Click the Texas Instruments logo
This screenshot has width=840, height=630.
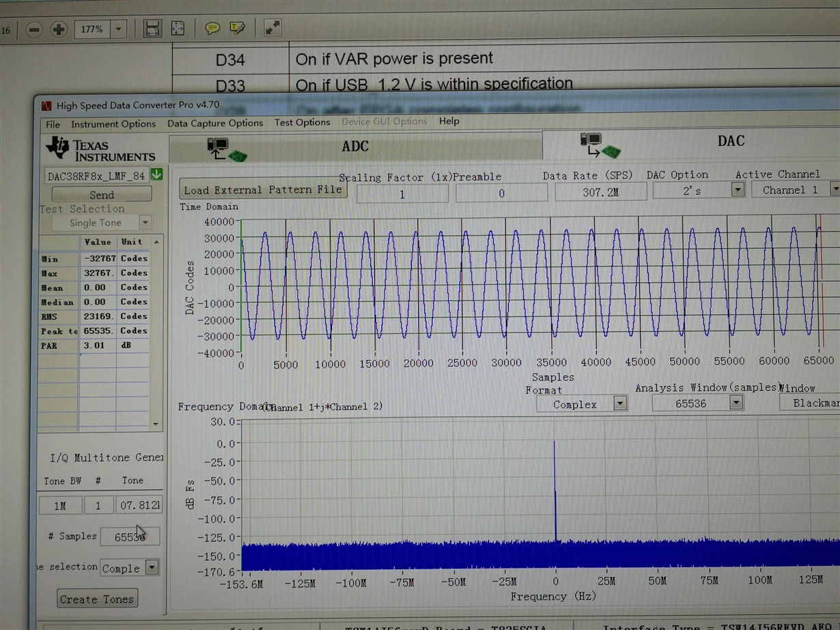[x=100, y=149]
